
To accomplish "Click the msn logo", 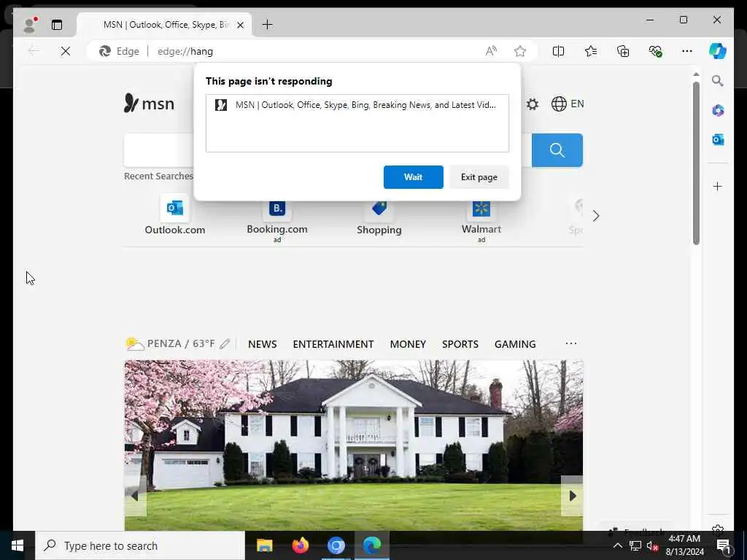I will pos(149,104).
